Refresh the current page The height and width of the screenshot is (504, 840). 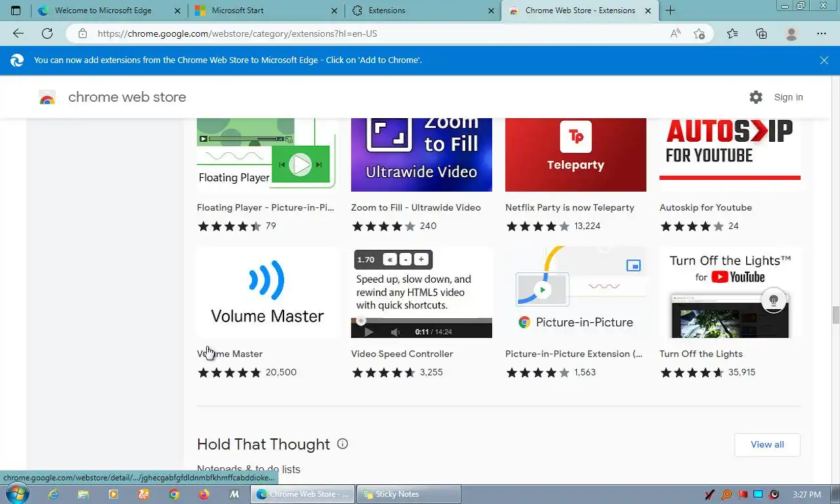click(x=47, y=33)
